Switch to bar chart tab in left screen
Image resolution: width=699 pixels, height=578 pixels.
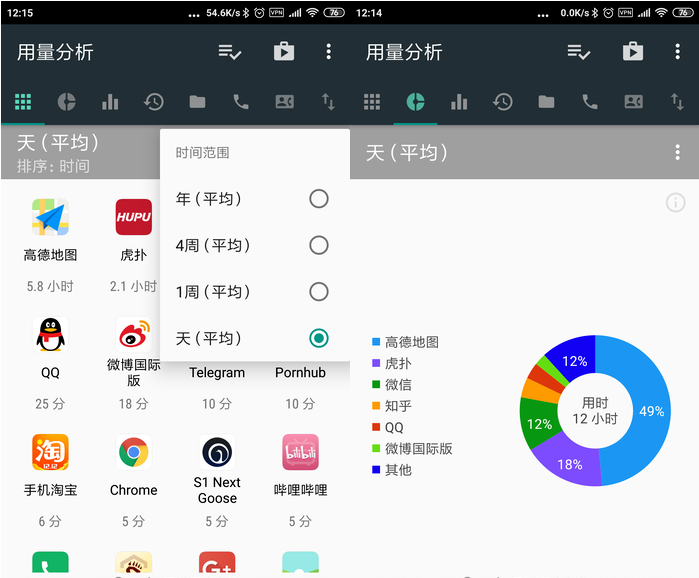(110, 102)
